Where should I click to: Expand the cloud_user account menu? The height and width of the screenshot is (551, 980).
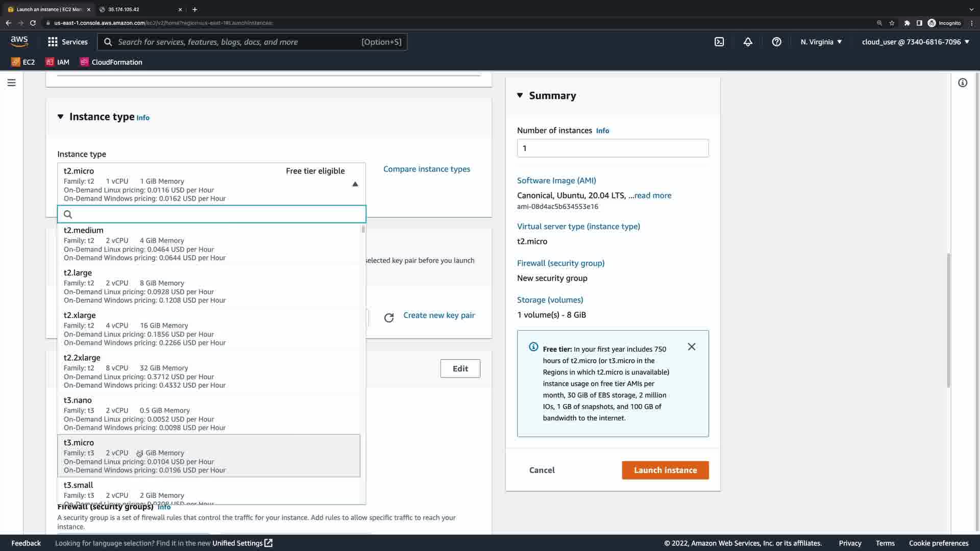[915, 42]
